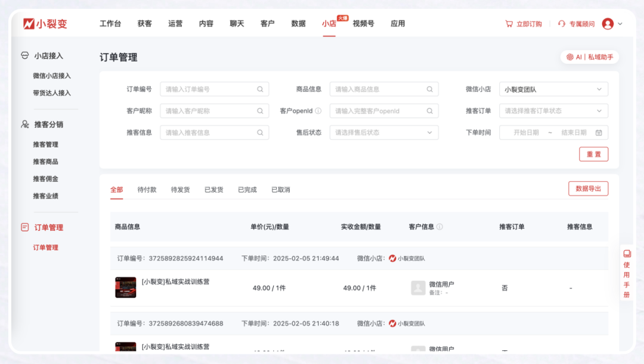Click the info icon next to 客户信息 header

coord(439,227)
